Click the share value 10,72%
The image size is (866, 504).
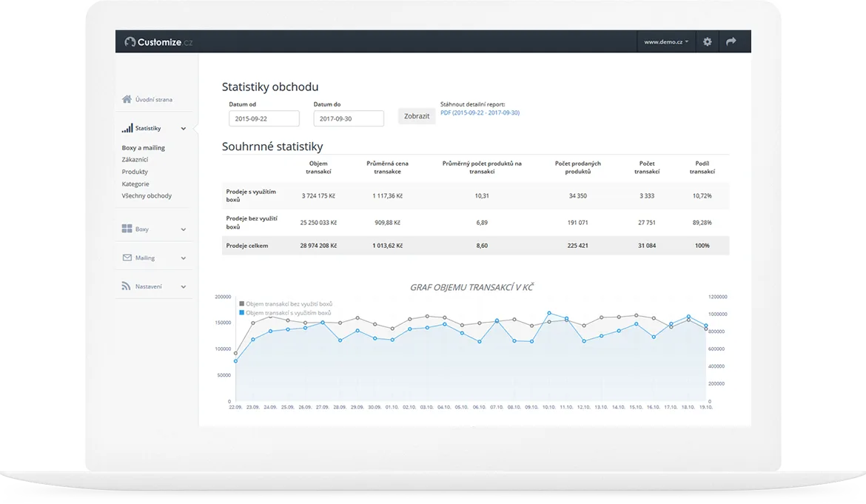(702, 196)
